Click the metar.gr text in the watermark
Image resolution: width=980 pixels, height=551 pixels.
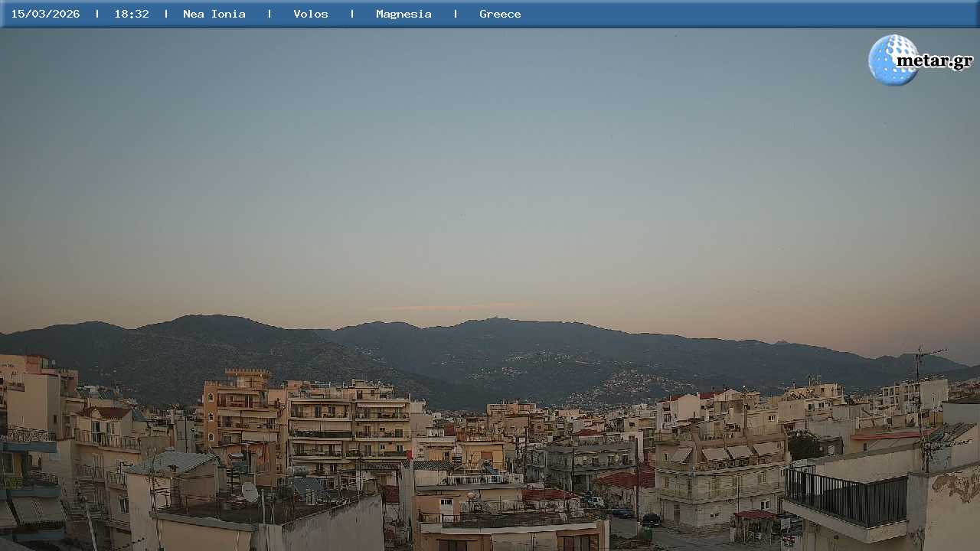934,61
